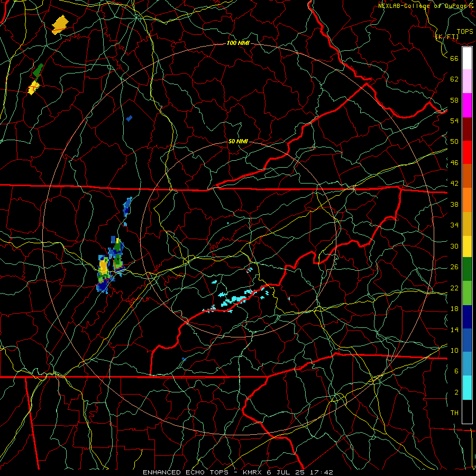Click the magenta legend swatch
Viewport: 476px width, 476px height.
(467, 105)
